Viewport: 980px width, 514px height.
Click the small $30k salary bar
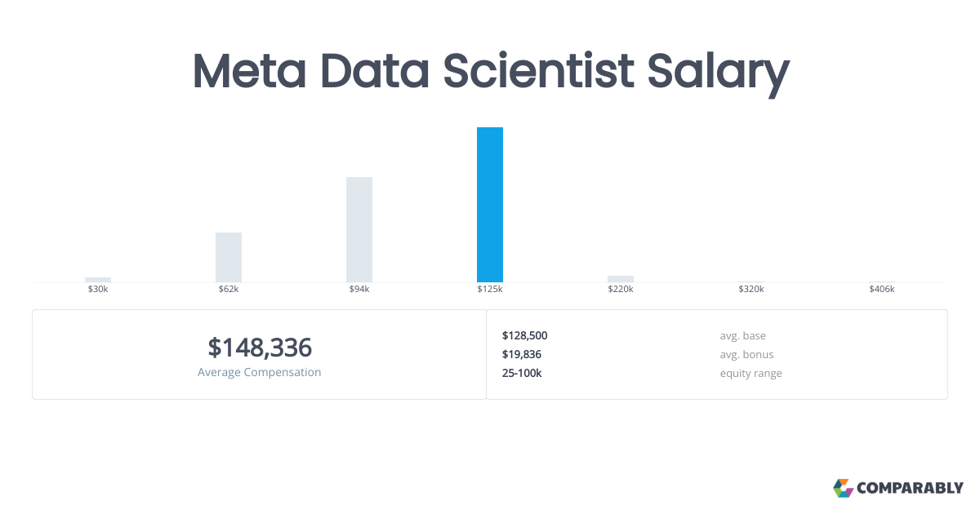point(98,279)
